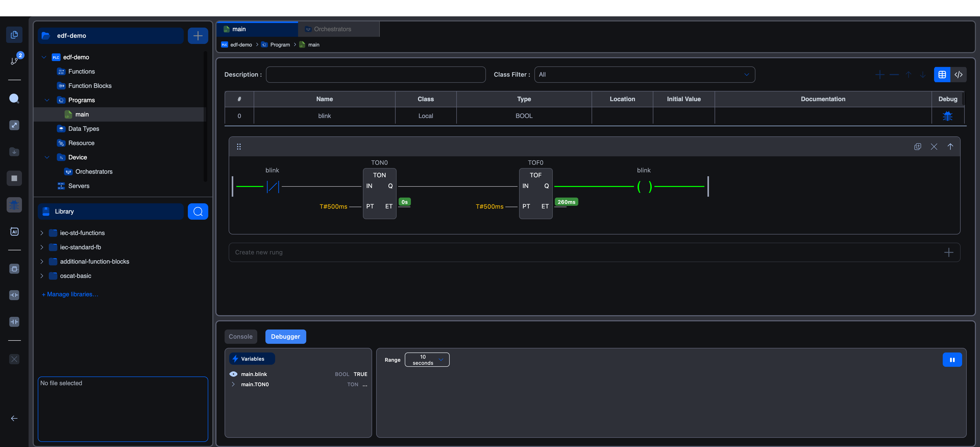Click the X tool sidebar icon
Screen dimensions: 980x447
14,359
